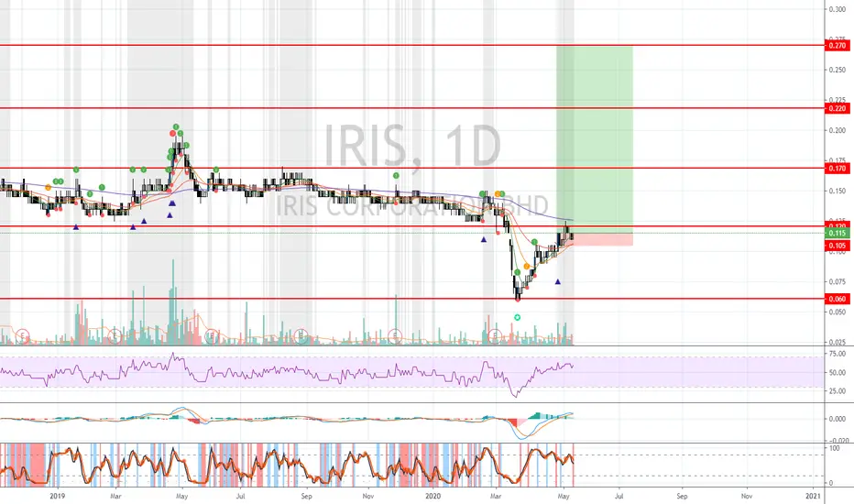Click the 0.060 red price label
The height and width of the screenshot is (504, 854).
point(838,299)
